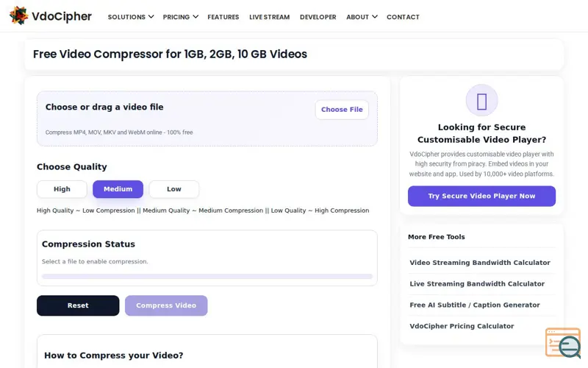Screen dimensions: 588x368
Task: Click the VdoCipher logo icon
Action: [x=19, y=15]
